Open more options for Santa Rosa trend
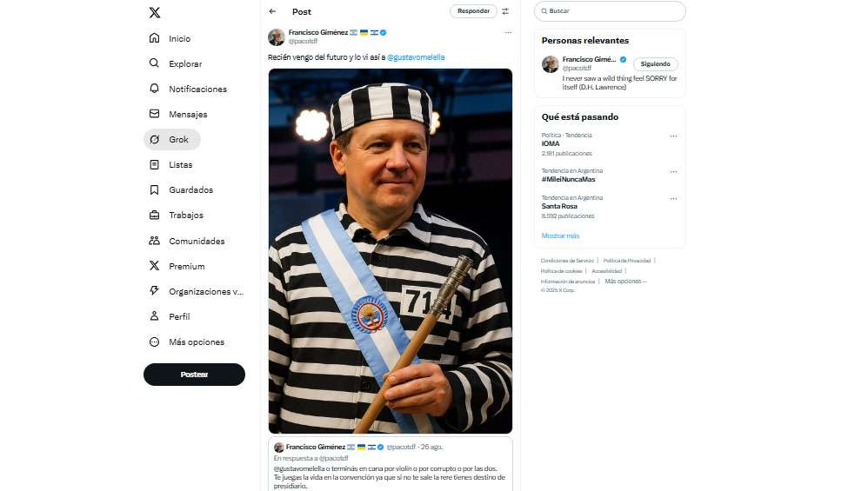The width and height of the screenshot is (868, 491). [x=673, y=199]
